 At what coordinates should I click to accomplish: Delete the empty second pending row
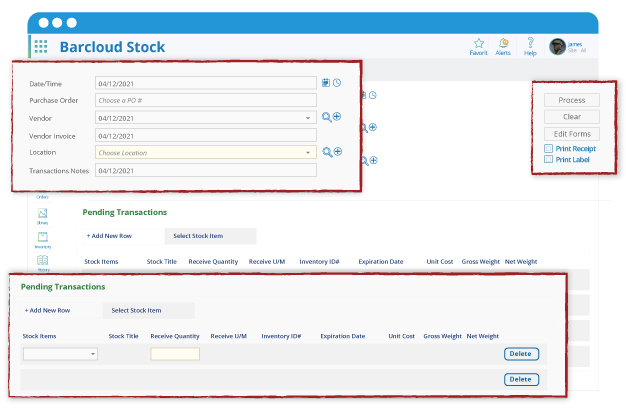pos(521,379)
